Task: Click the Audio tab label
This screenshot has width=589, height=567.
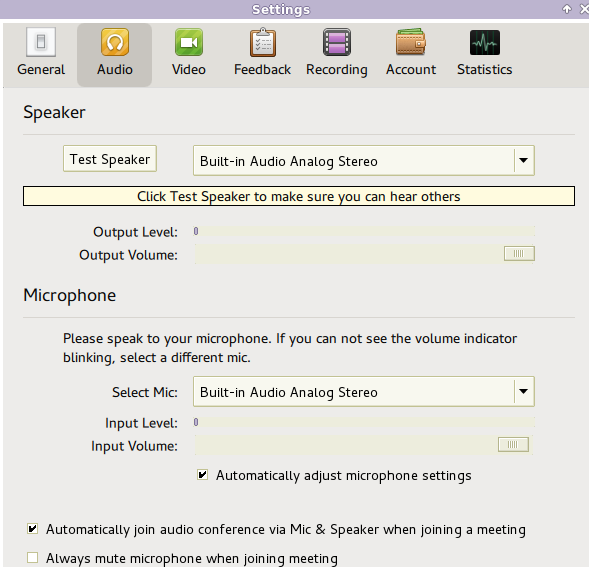Action: 115,70
